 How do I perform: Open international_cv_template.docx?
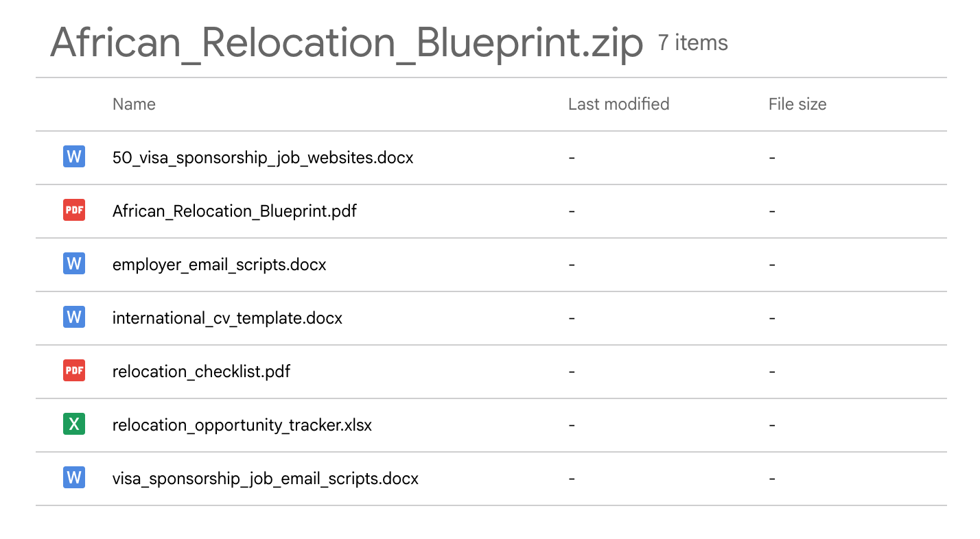[227, 318]
